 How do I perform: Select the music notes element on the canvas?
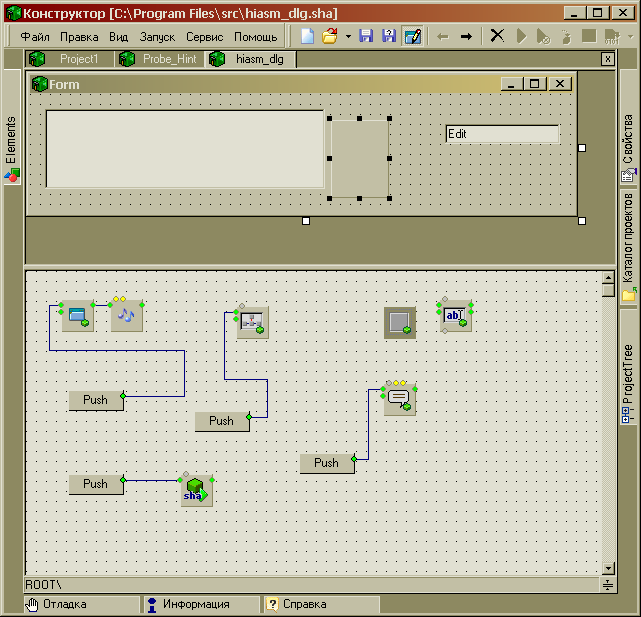click(x=127, y=316)
